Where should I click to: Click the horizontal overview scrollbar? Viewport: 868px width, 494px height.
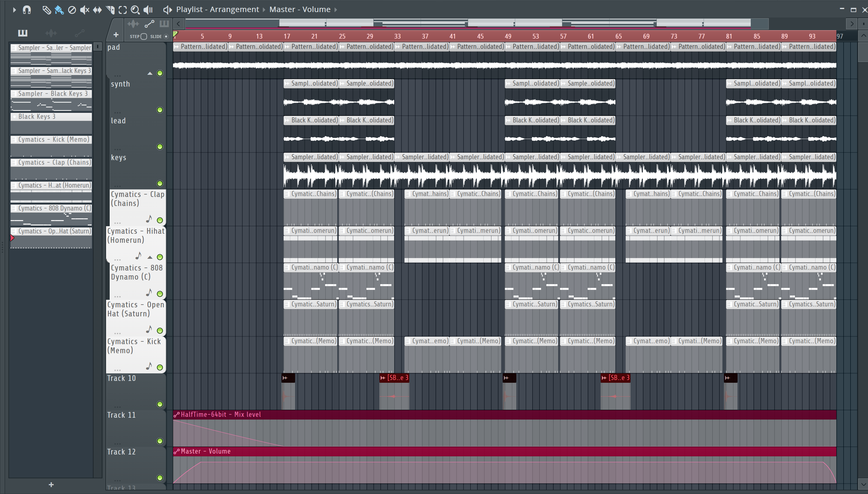click(476, 24)
